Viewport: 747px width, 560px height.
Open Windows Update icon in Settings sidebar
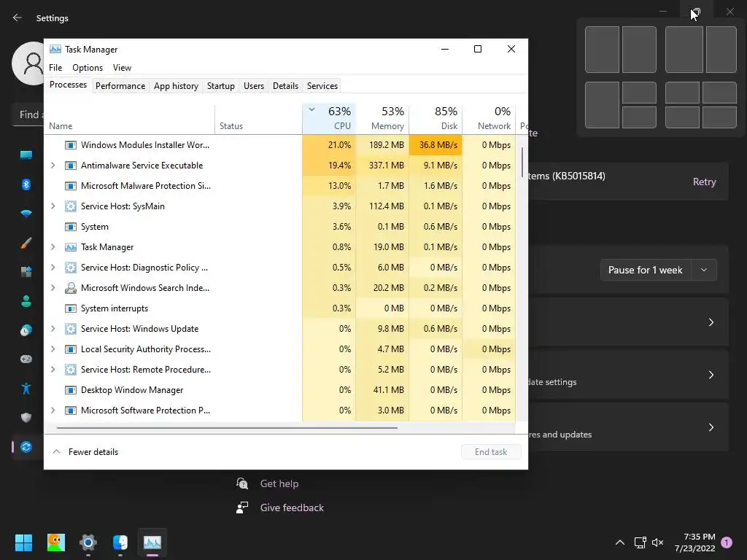pyautogui.click(x=26, y=447)
